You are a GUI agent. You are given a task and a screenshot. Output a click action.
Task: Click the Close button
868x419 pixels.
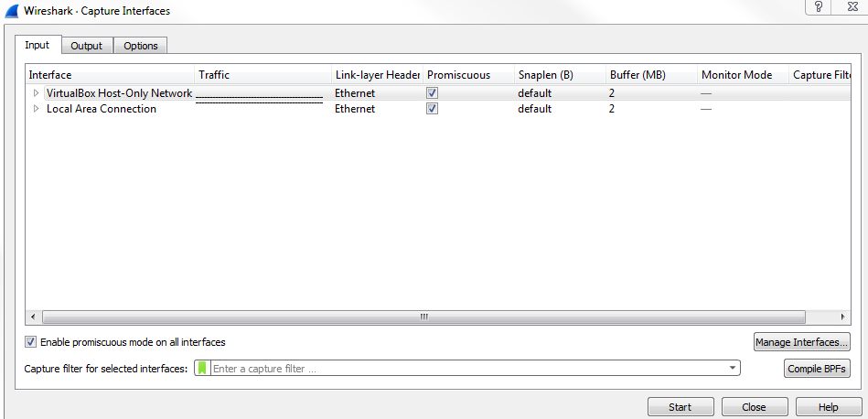point(754,407)
